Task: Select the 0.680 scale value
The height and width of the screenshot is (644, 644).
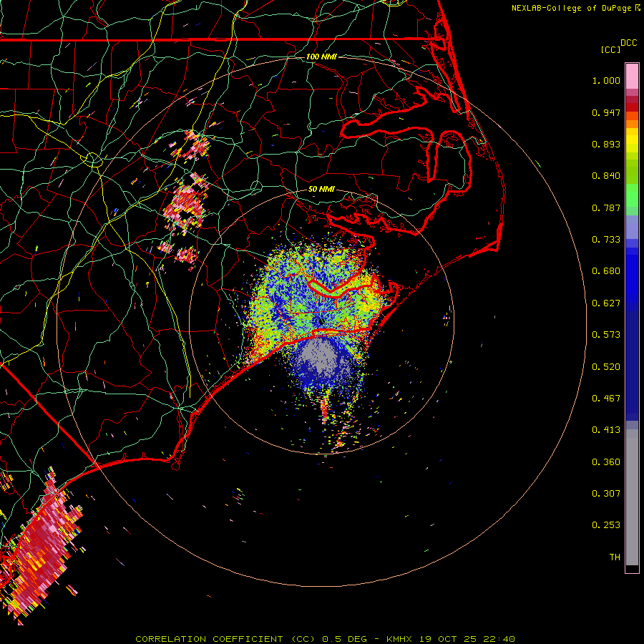Action: [x=606, y=271]
